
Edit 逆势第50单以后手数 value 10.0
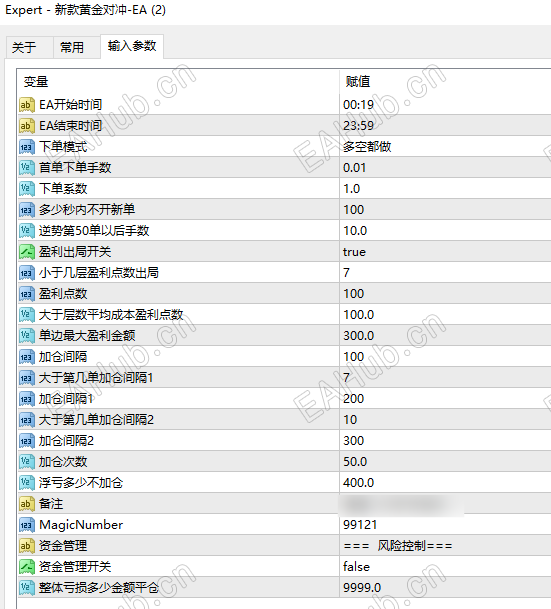[x=355, y=230]
